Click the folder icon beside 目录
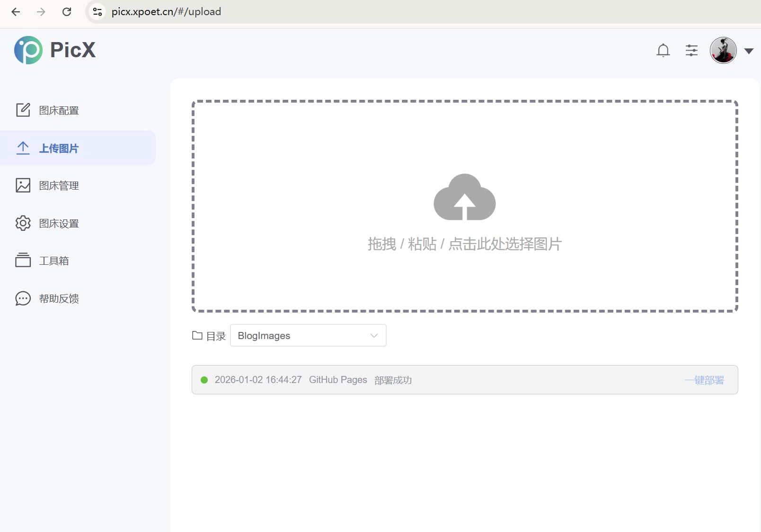This screenshot has width=761, height=532. coord(198,335)
